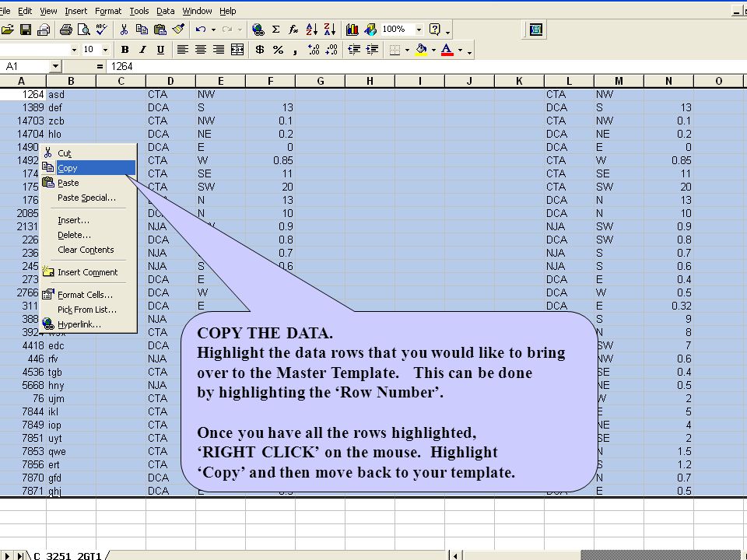
Task: Apply the yellow Fill Color bucket
Action: [421, 50]
